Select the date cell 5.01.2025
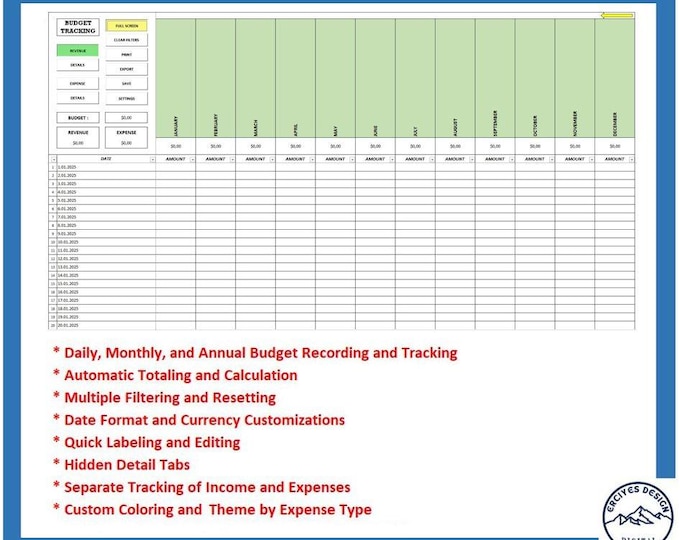Viewport: 680px width, 540px height. click(106, 200)
